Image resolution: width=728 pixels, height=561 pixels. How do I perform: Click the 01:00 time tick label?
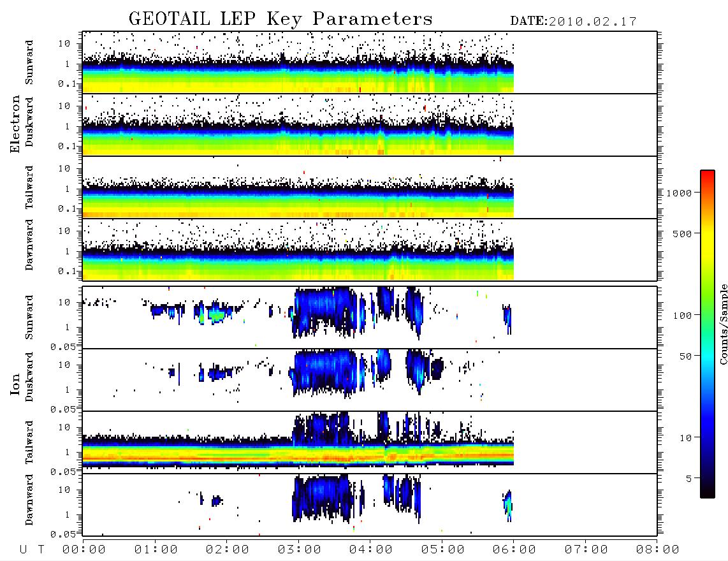[x=156, y=550]
